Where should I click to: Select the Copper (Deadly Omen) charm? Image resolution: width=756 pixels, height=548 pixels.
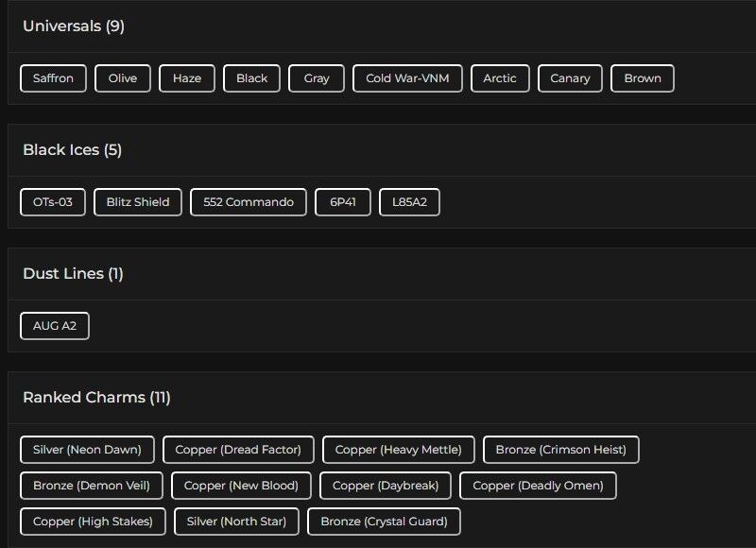click(x=538, y=486)
